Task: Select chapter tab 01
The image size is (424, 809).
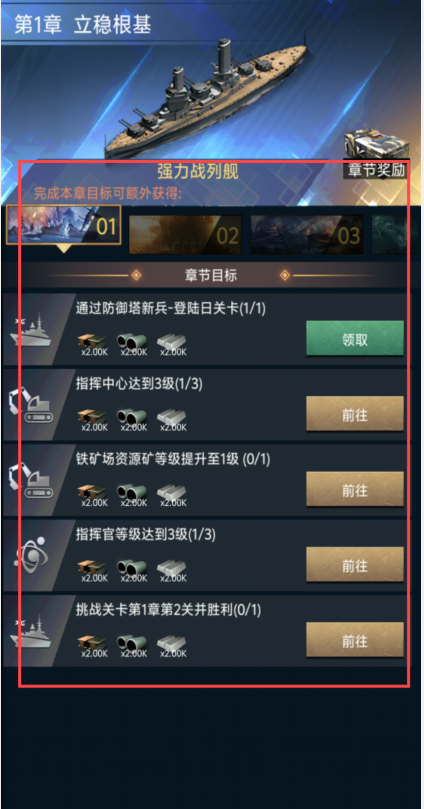Action: (63, 225)
